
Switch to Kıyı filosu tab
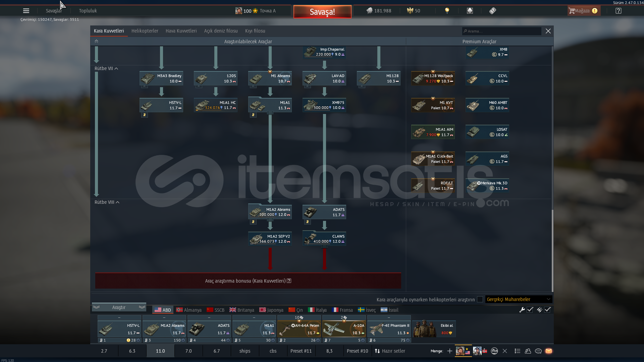click(x=255, y=31)
